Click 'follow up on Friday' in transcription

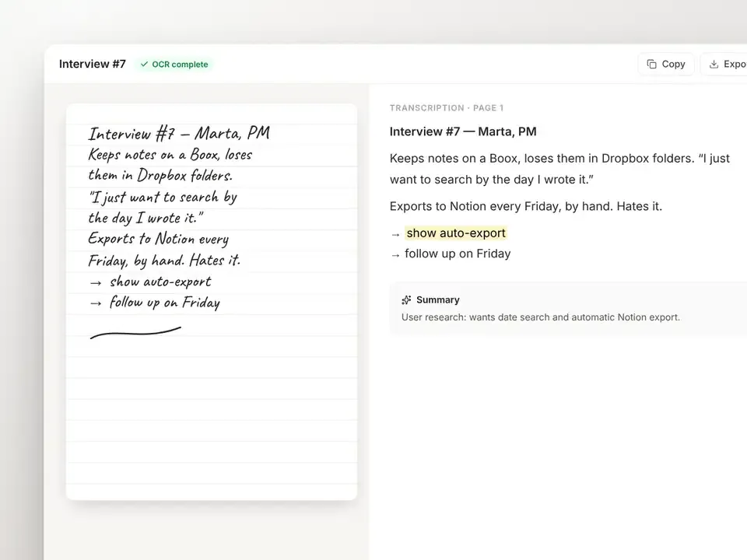[458, 254]
